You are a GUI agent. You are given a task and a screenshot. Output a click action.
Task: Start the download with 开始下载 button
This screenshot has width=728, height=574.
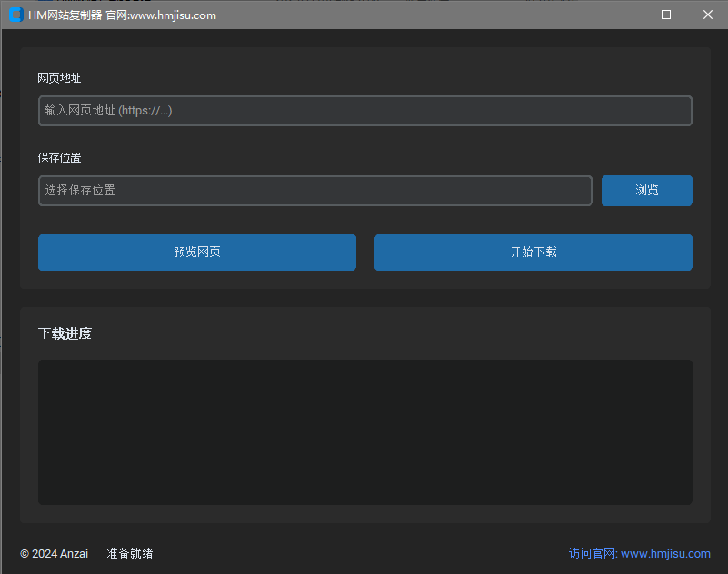coord(533,252)
